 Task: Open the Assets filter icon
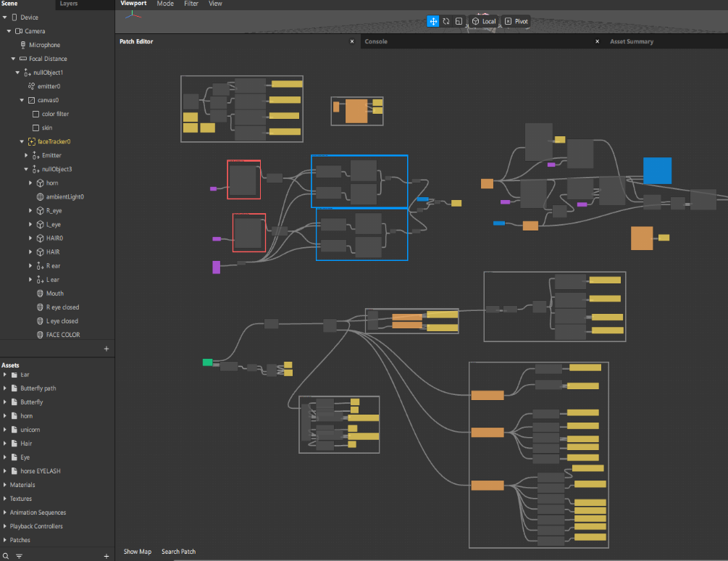pyautogui.click(x=19, y=556)
